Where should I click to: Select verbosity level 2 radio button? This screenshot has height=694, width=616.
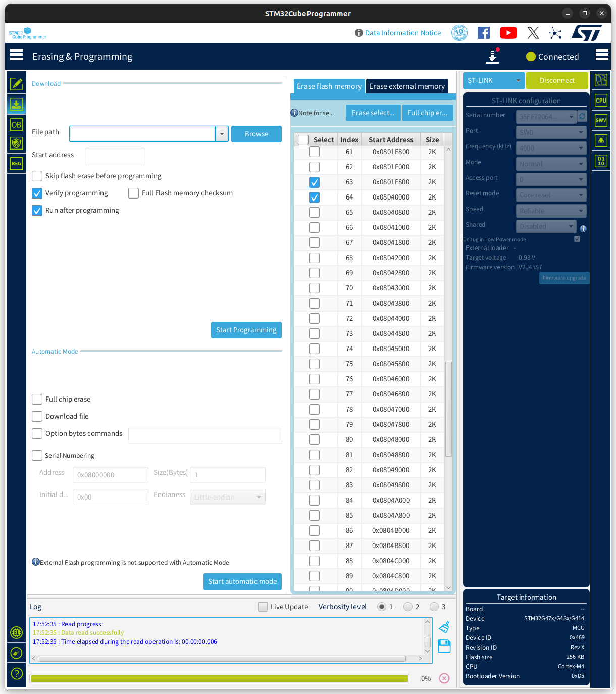coord(408,607)
